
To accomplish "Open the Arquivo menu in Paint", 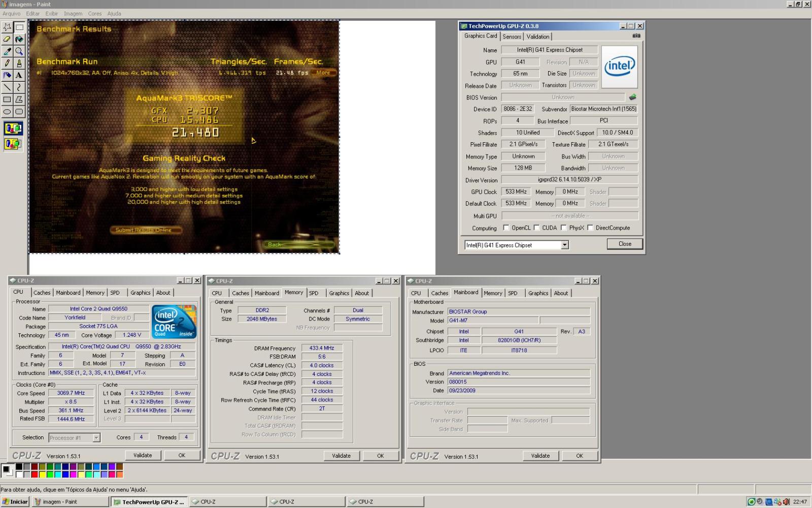I will tap(12, 14).
